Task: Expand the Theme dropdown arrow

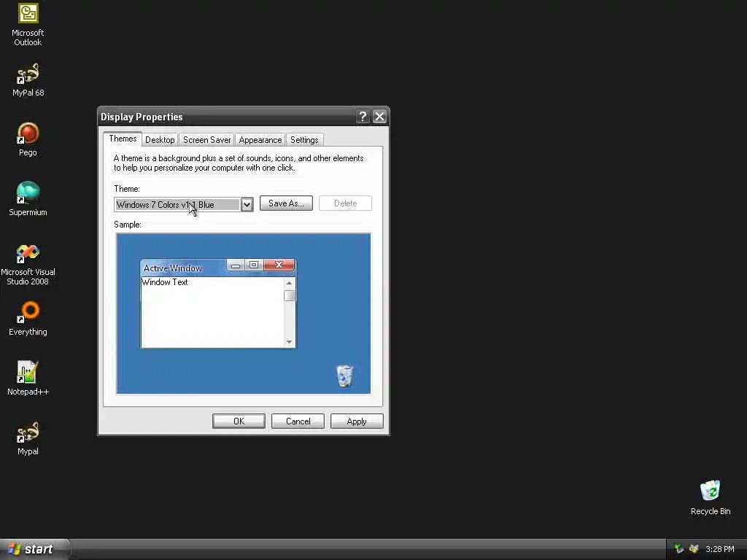Action: coord(247,205)
